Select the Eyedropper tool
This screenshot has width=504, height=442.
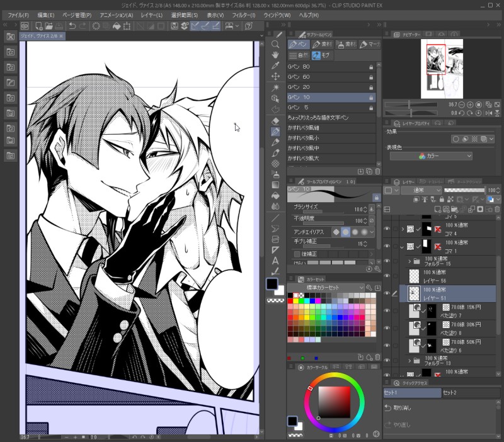(x=275, y=65)
